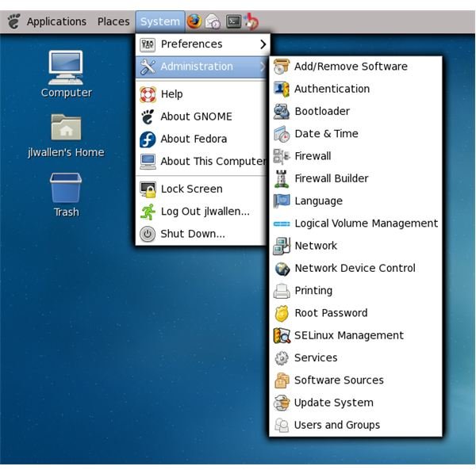Choose About This Computer
Viewport: 476px width, 470px height.
(202, 162)
